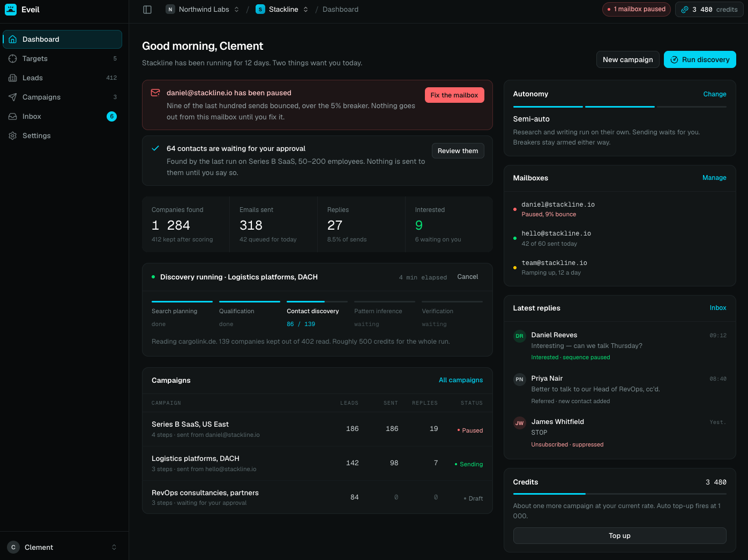
Task: Click the Dashboard home icon in sidebar
Action: pos(13,39)
